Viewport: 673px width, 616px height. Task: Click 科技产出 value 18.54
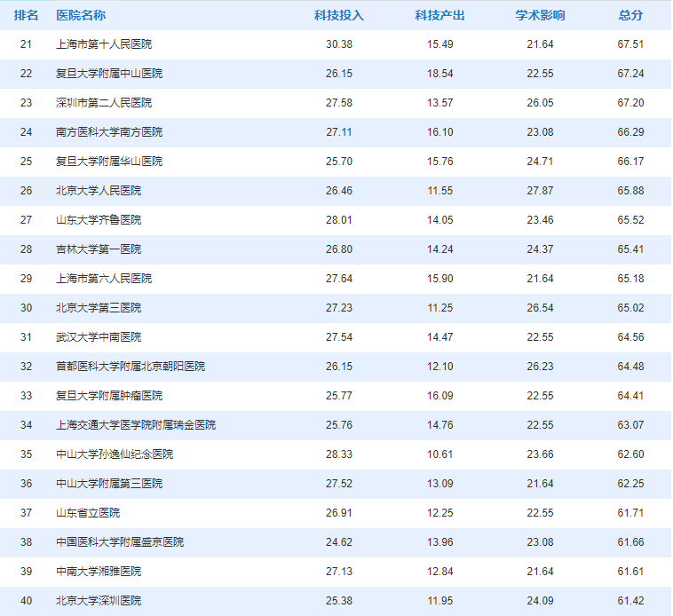coord(440,74)
